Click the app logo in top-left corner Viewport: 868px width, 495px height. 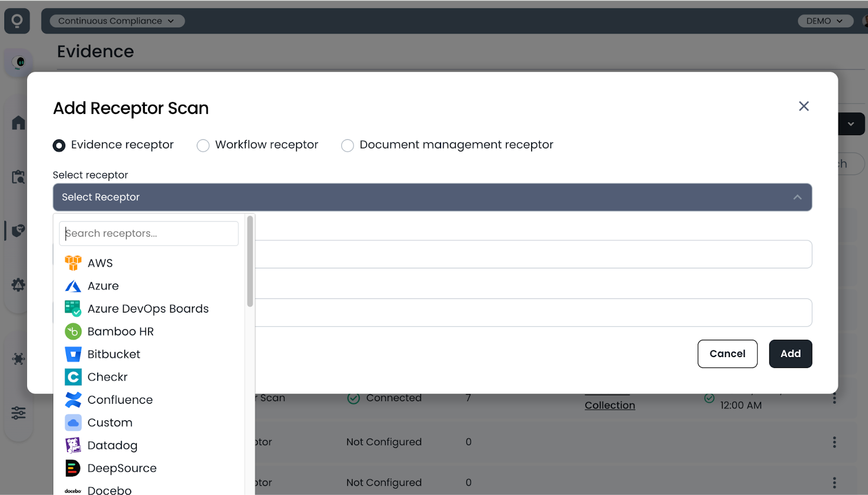click(17, 21)
